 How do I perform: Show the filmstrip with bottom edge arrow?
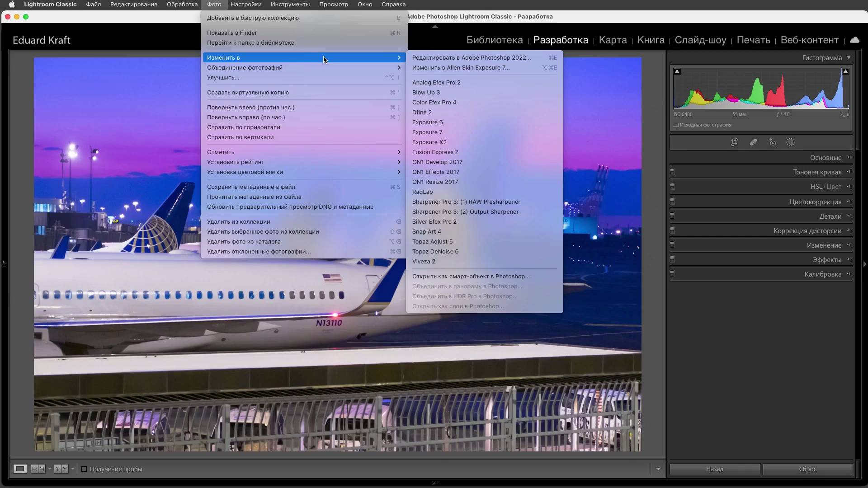click(x=435, y=483)
